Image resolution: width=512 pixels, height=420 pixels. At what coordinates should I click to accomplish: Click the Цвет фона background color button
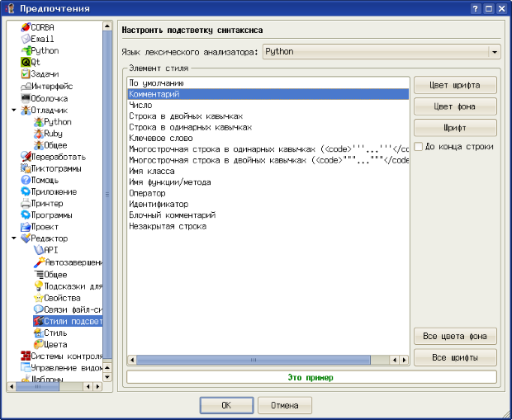pos(453,107)
